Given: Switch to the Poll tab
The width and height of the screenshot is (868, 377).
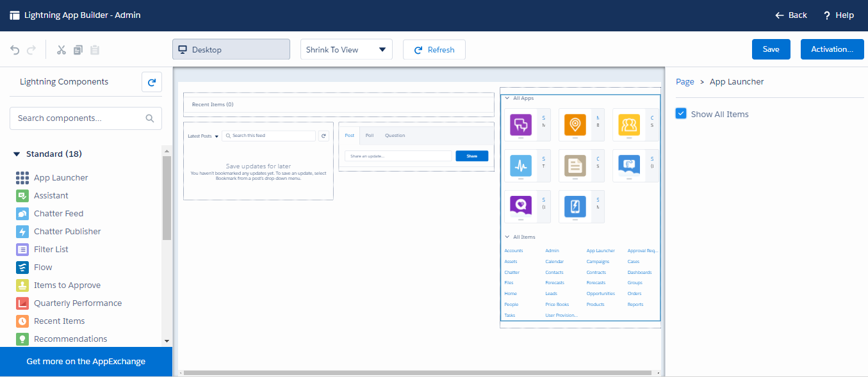Looking at the screenshot, I should (x=370, y=136).
